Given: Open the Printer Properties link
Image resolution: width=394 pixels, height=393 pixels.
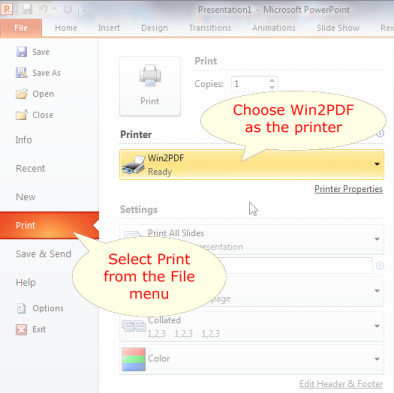Looking at the screenshot, I should [348, 189].
